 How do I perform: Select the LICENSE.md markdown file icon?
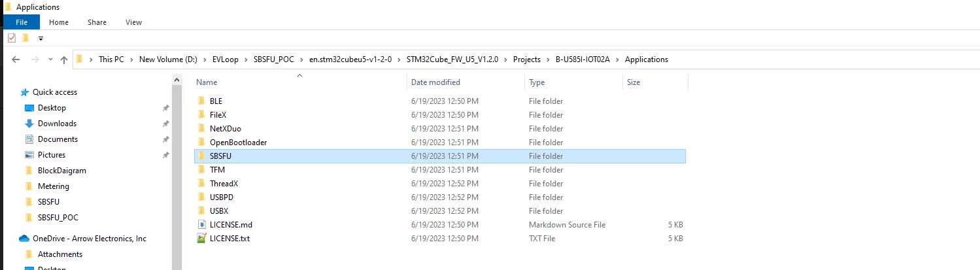[201, 225]
